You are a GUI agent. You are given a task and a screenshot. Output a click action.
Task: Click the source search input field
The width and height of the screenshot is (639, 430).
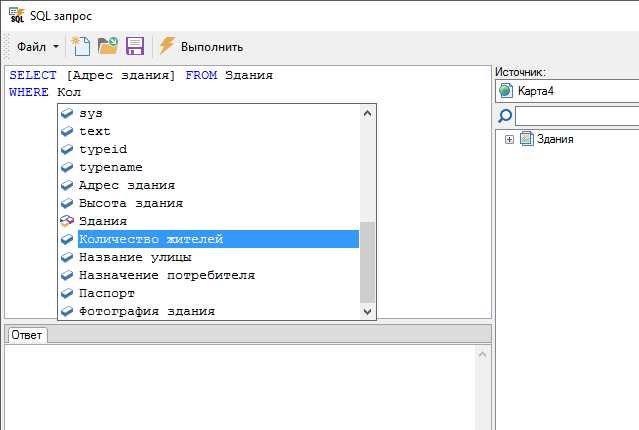pyautogui.click(x=577, y=116)
